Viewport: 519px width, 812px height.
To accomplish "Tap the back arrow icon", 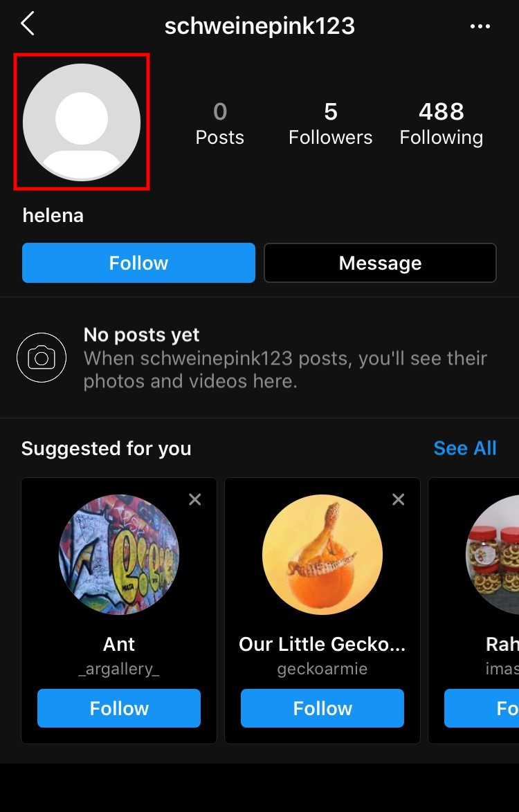I will (28, 24).
